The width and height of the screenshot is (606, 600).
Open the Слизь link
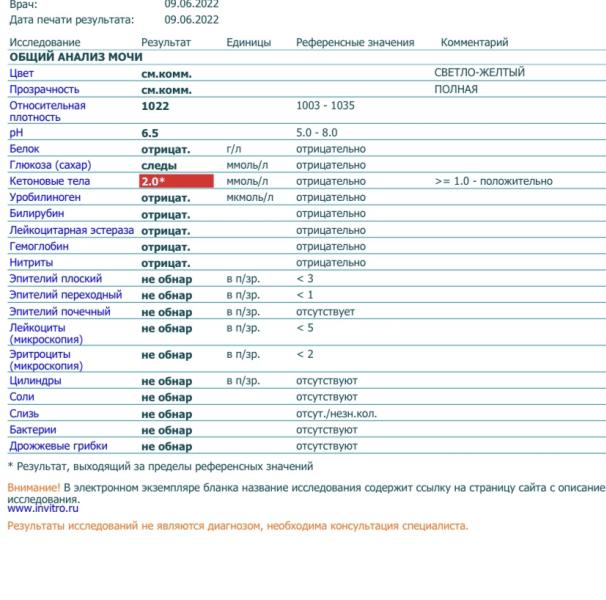[x=24, y=413]
